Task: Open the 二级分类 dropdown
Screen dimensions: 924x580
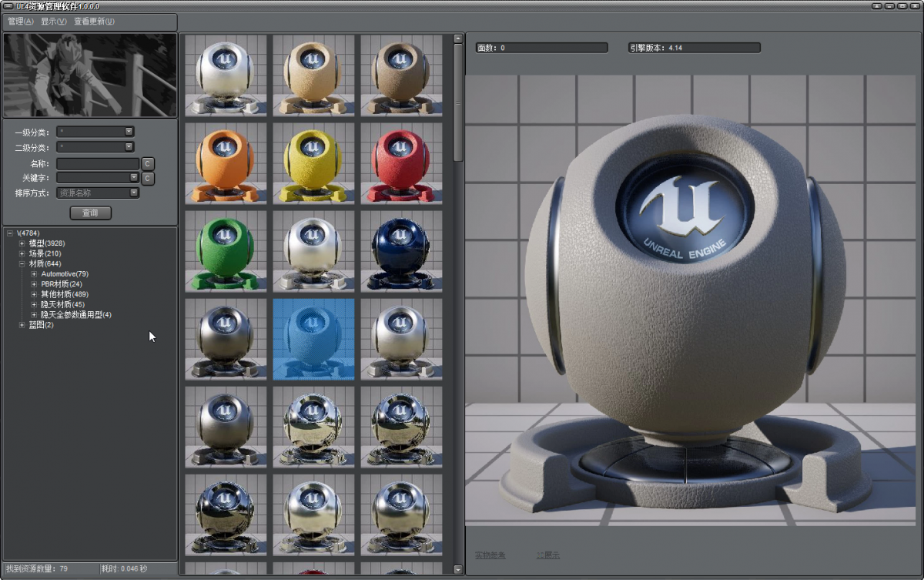Action: [129, 147]
